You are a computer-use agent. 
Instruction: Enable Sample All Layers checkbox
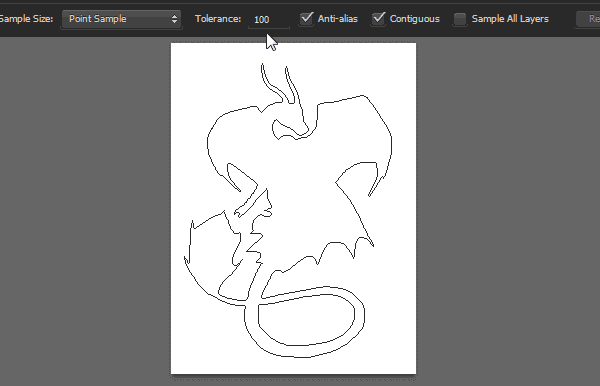point(460,19)
